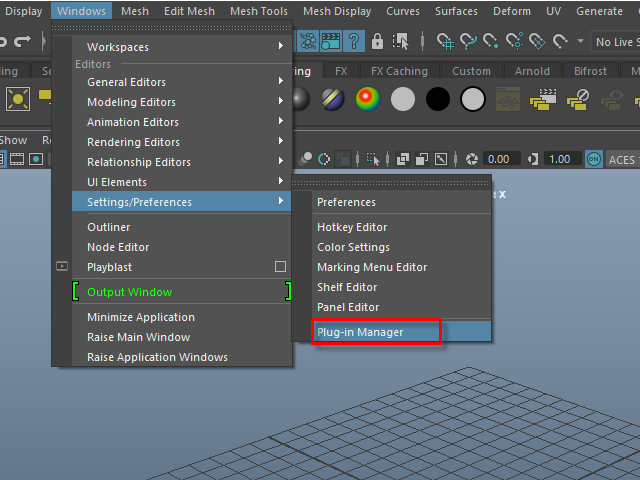Open the No Live Surface dropdown
This screenshot has width=640, height=480.
(x=614, y=42)
